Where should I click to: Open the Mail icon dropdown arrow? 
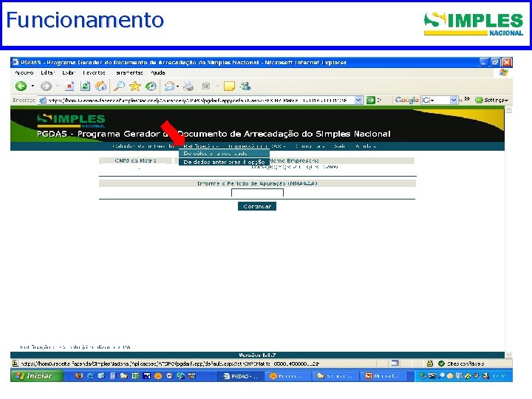pos(178,86)
